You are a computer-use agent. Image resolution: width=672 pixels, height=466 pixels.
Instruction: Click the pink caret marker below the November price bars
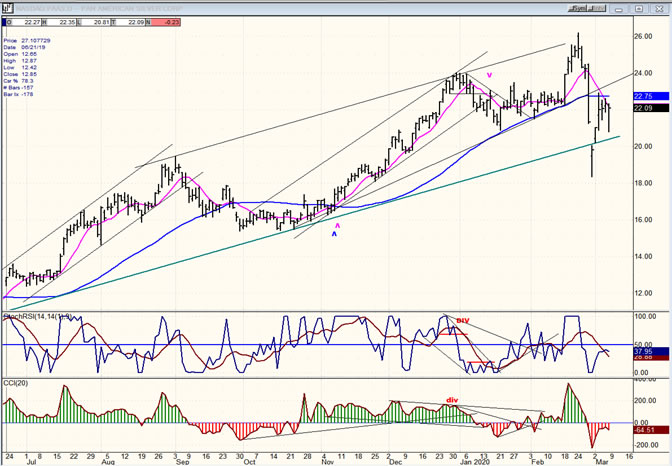337,225
